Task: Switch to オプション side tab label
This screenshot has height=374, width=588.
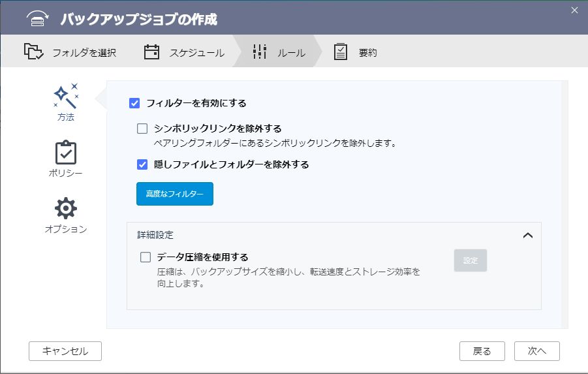Action: pos(66,229)
